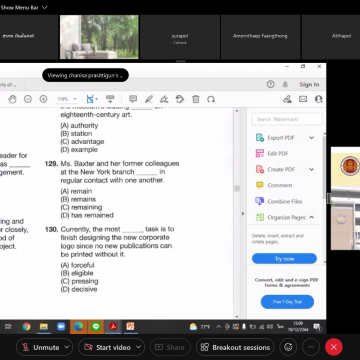Select participant video thumbnail with trees
360x360 pixels.
tap(99, 37)
